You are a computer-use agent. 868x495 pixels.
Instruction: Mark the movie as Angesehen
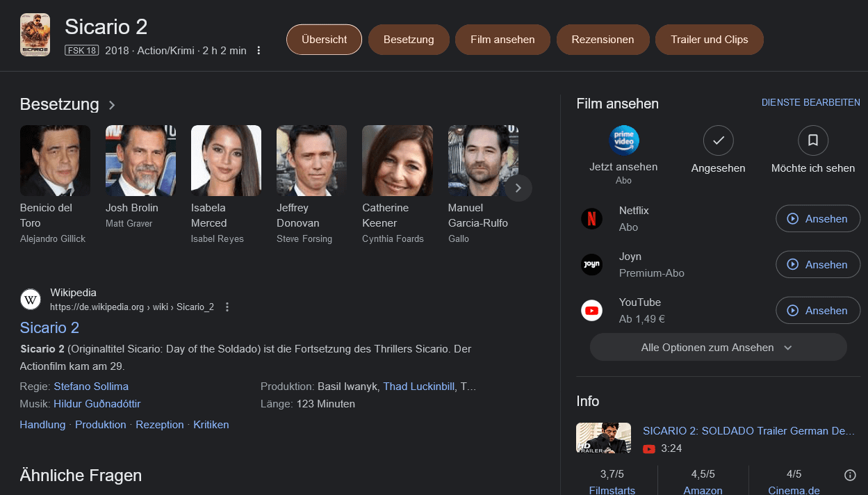pos(718,141)
